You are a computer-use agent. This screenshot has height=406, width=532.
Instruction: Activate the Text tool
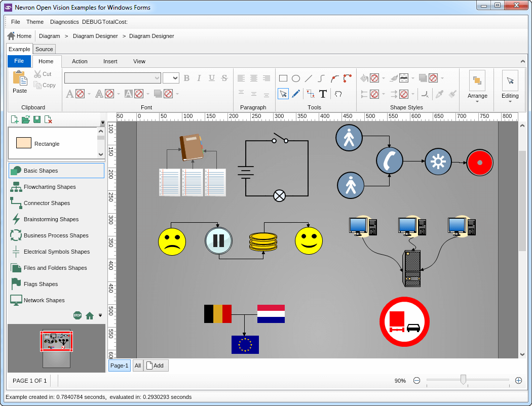tap(323, 94)
